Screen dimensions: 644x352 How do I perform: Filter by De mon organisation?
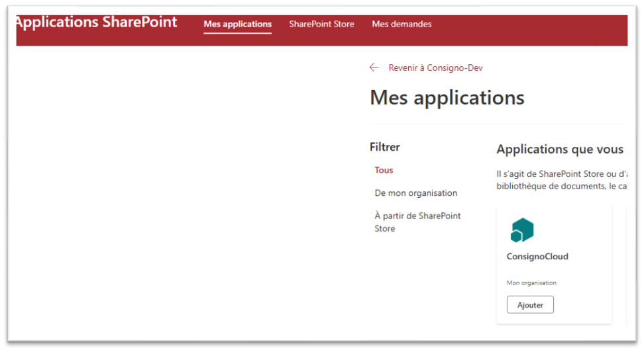(x=415, y=193)
